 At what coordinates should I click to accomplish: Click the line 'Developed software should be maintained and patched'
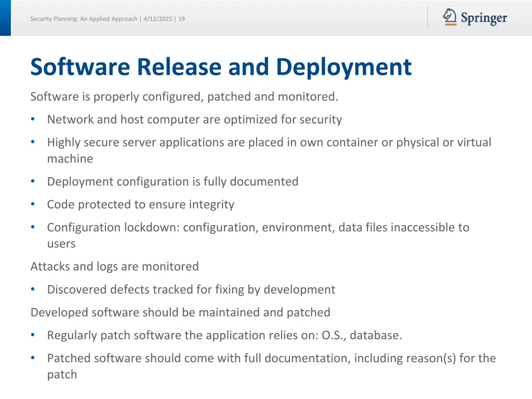tap(180, 312)
